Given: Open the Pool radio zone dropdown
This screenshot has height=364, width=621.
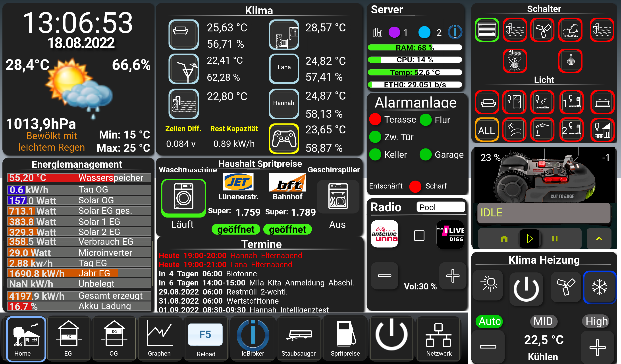Looking at the screenshot, I should 441,207.
